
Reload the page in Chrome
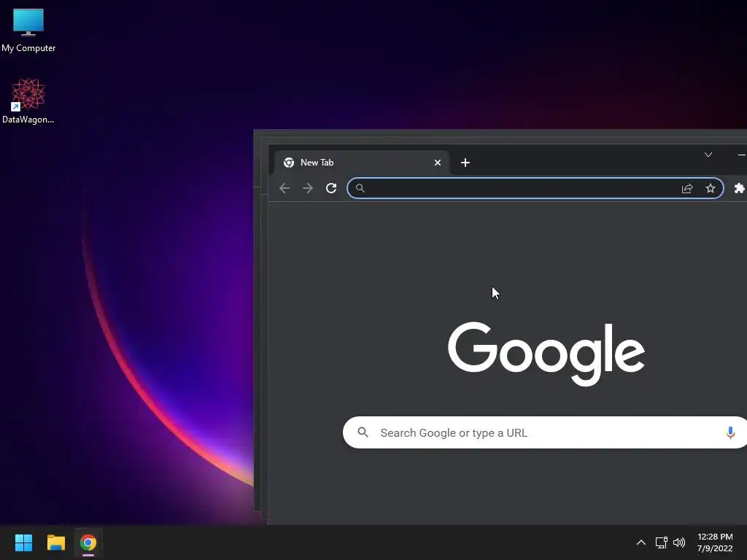331,188
